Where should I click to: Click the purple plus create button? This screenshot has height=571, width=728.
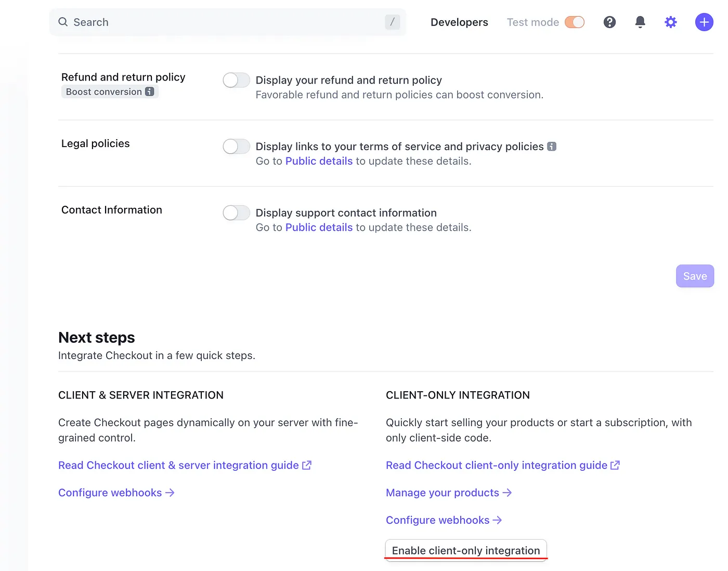(x=704, y=22)
